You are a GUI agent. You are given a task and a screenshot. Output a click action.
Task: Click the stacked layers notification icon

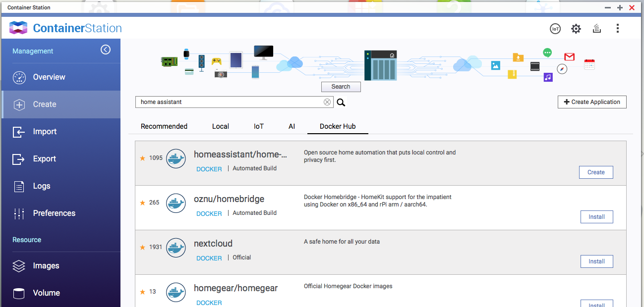[x=597, y=29]
